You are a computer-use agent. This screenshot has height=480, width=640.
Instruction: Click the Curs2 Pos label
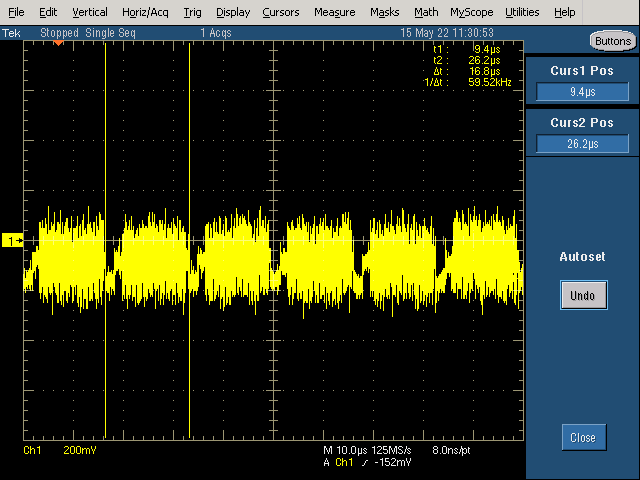point(582,122)
